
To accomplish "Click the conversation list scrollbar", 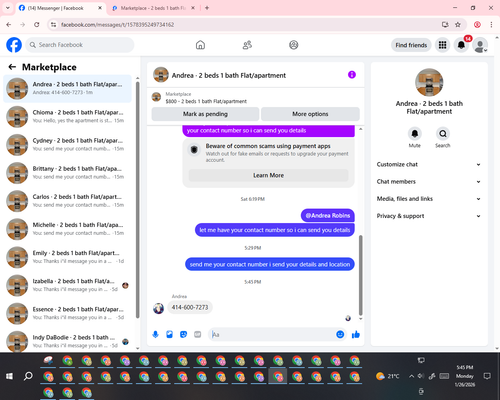I will point(137,199).
